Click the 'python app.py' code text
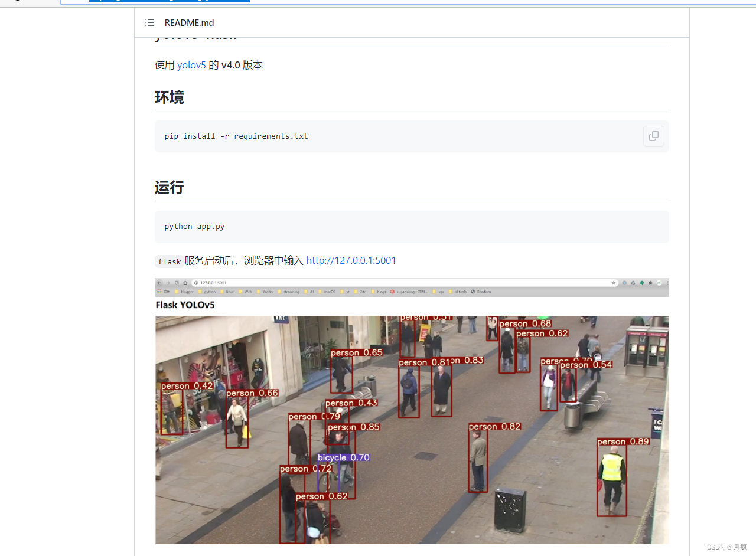This screenshot has width=756, height=556. (194, 227)
